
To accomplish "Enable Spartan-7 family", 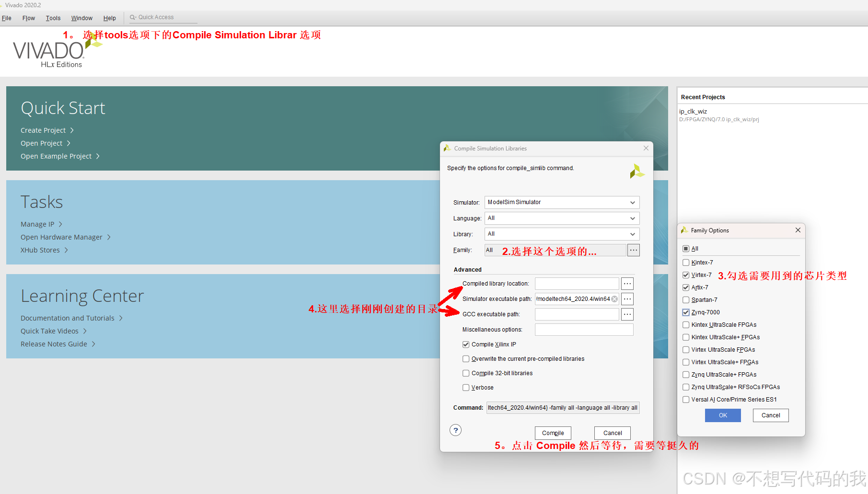I will 686,300.
